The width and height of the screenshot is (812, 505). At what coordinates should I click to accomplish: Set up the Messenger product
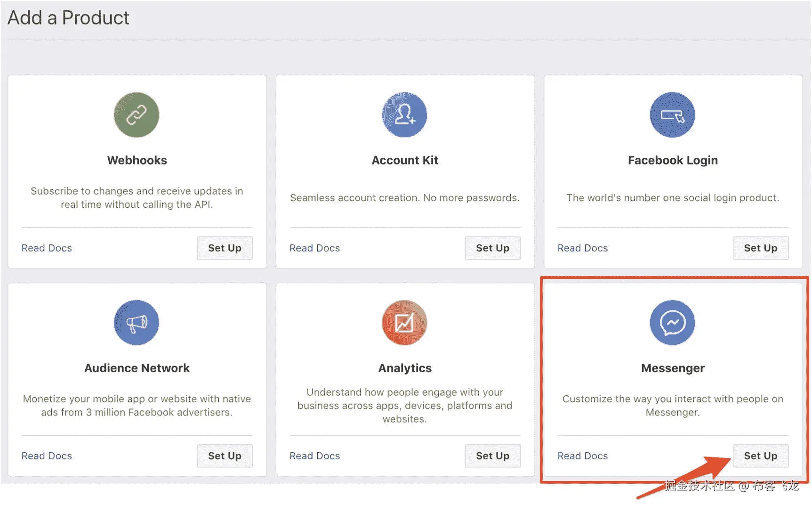coord(760,456)
